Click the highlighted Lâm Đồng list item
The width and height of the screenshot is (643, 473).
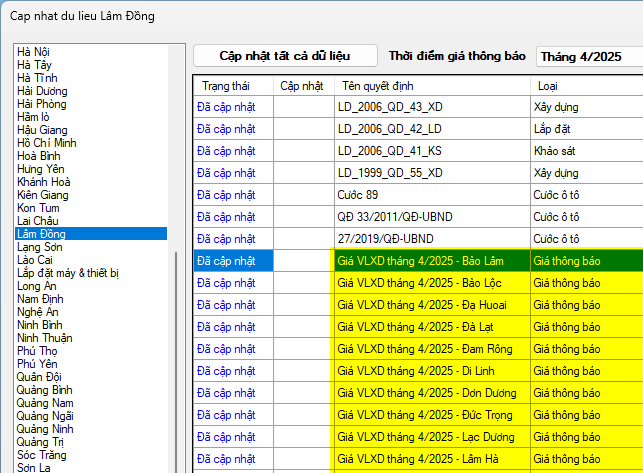91,234
